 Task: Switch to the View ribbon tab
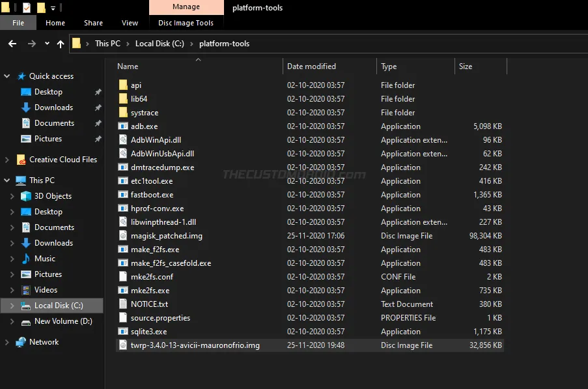click(129, 22)
